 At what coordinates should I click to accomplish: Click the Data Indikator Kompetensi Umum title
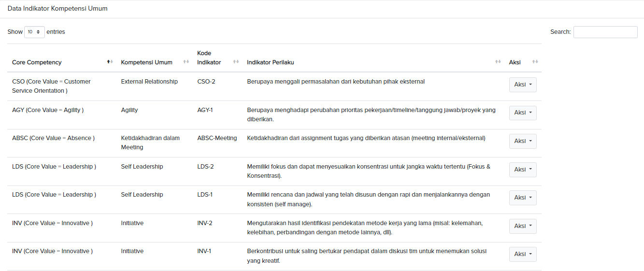click(x=57, y=9)
